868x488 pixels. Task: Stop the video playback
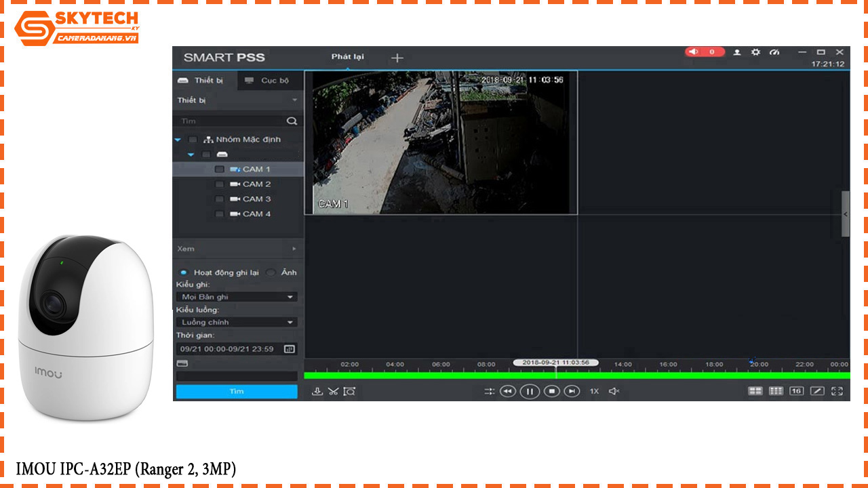coord(551,391)
